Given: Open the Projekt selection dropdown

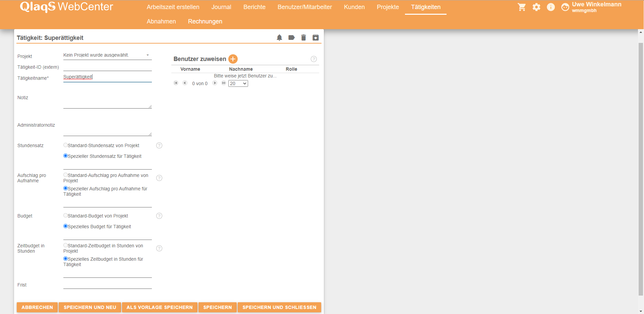Looking at the screenshot, I should (107, 55).
